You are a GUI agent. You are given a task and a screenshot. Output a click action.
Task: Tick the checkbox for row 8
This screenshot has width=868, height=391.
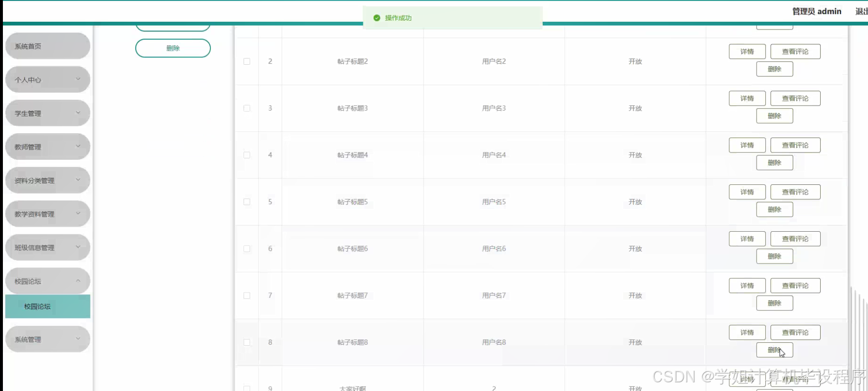pos(247,342)
